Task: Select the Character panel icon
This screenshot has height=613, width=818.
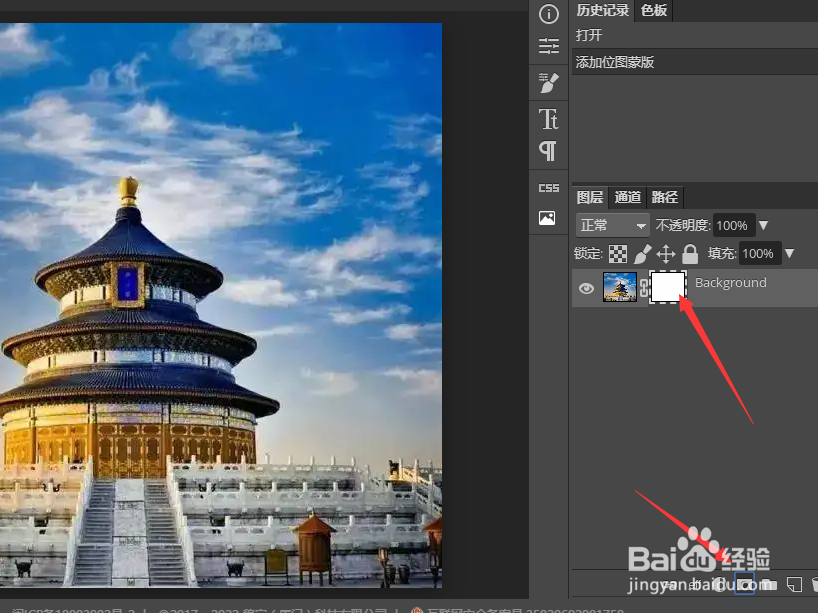Action: 548,119
